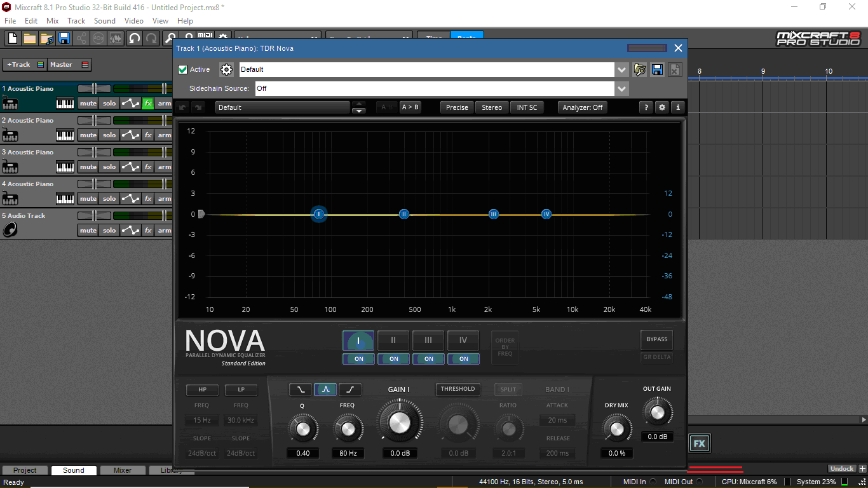
Task: Select the high-shelf filter shape
Action: tap(350, 390)
